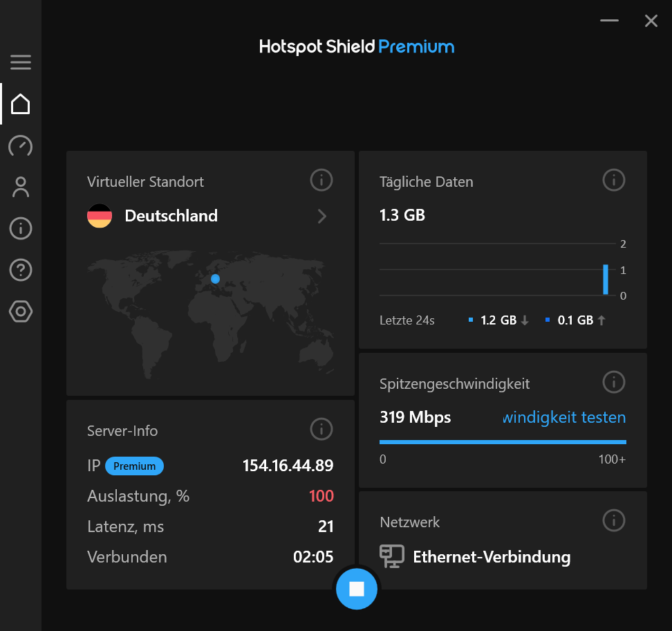
Task: Open the help question mark page
Action: pos(21,270)
